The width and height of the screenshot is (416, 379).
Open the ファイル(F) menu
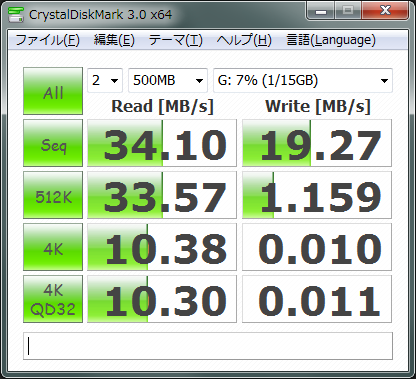pyautogui.click(x=47, y=40)
